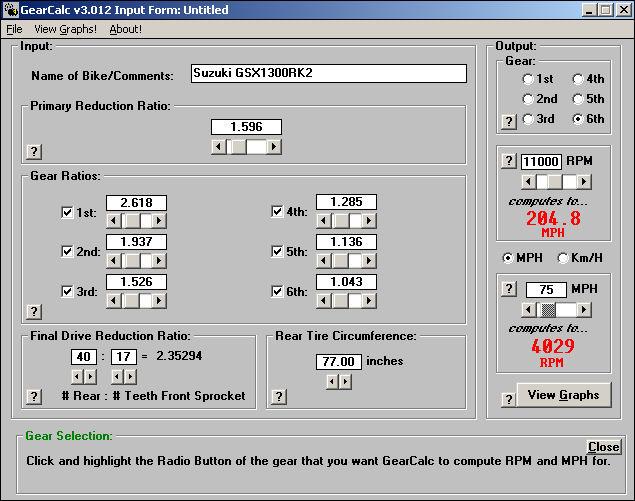
Task: Uncheck the 1st gear checkbox
Action: (x=67, y=212)
